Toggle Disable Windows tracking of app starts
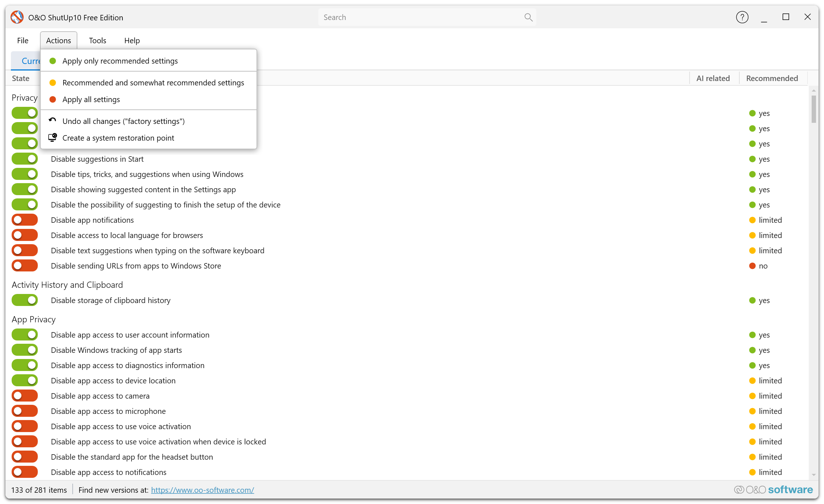This screenshot has width=824, height=504. (x=25, y=350)
